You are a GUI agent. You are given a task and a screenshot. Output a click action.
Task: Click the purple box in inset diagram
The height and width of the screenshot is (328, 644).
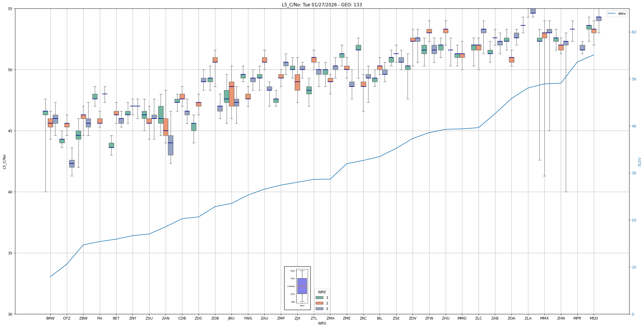302,286
